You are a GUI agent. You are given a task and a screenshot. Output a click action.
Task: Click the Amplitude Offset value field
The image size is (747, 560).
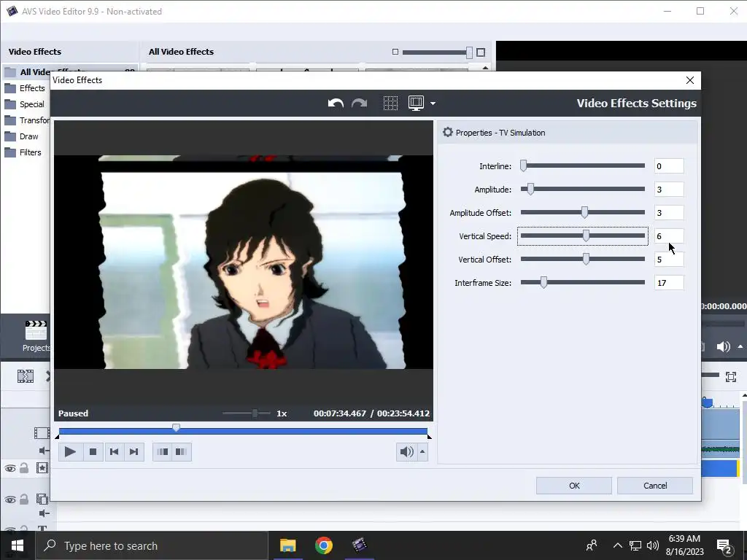tap(669, 213)
